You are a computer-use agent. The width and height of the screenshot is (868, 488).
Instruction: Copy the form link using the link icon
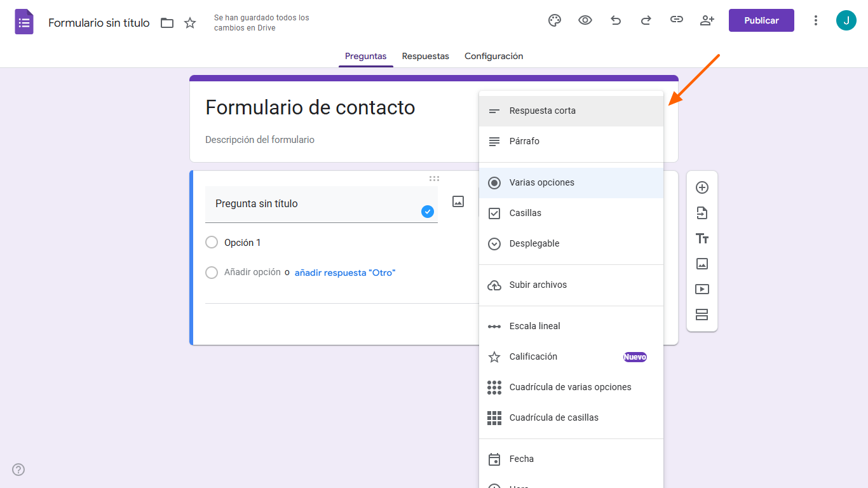[x=677, y=20]
